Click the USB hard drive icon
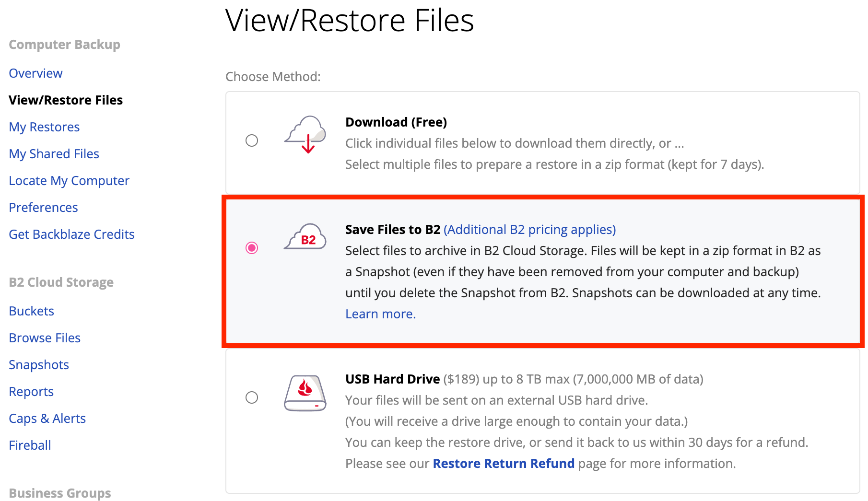This screenshot has height=501, width=868. pyautogui.click(x=305, y=393)
